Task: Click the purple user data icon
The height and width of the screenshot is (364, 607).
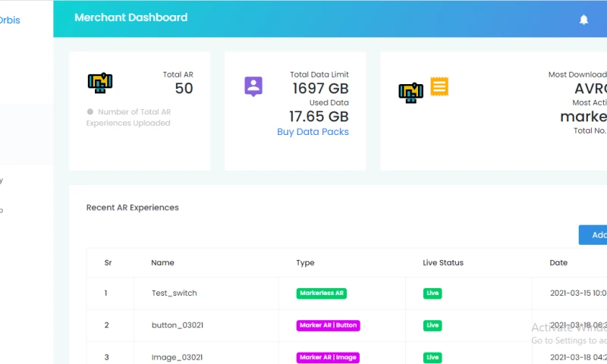Action: 253,86
